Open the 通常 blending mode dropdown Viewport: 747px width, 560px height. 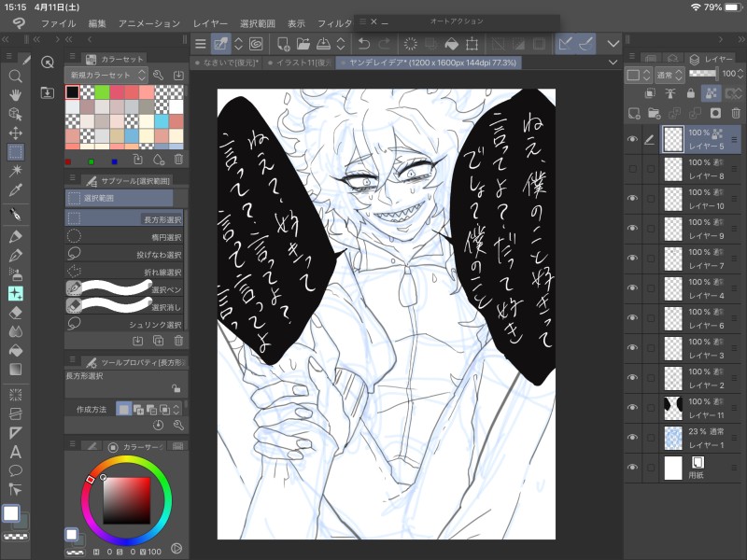pos(669,75)
